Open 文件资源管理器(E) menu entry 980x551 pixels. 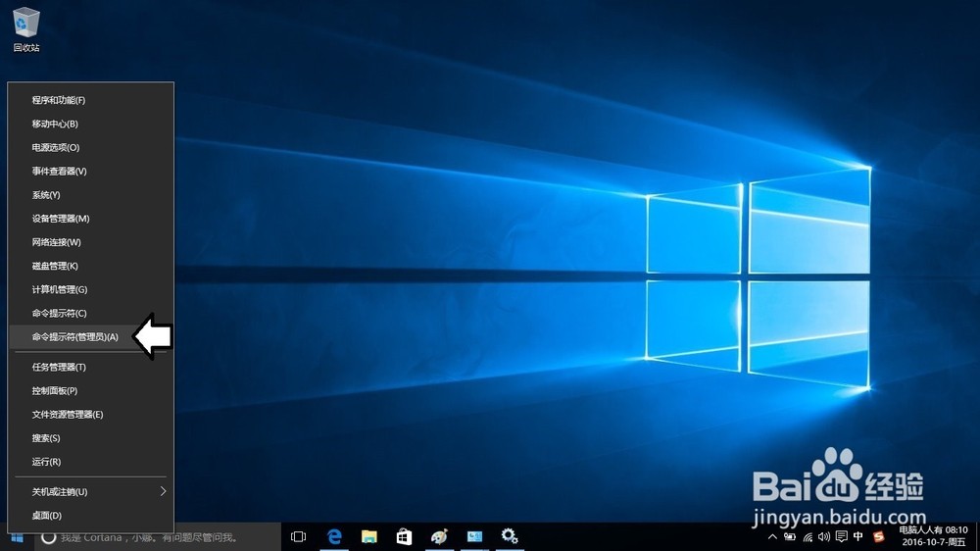pos(90,415)
